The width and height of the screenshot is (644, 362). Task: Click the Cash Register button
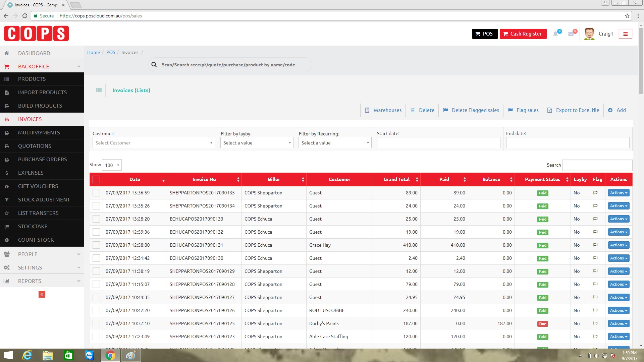523,34
